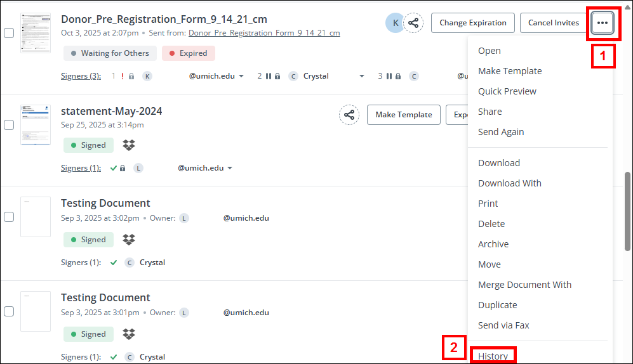Click L owner avatar on 3:01pm Testing Document

(x=184, y=313)
